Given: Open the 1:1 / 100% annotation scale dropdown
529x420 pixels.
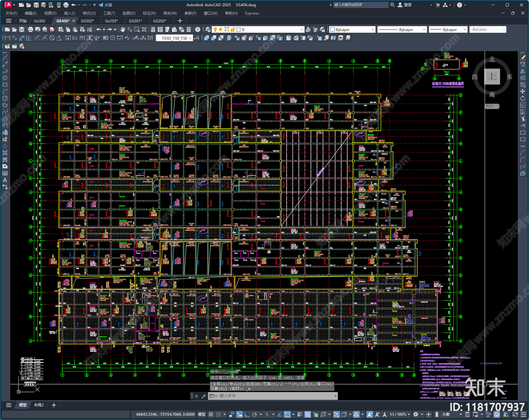Looking at the screenshot, I should coord(400,414).
